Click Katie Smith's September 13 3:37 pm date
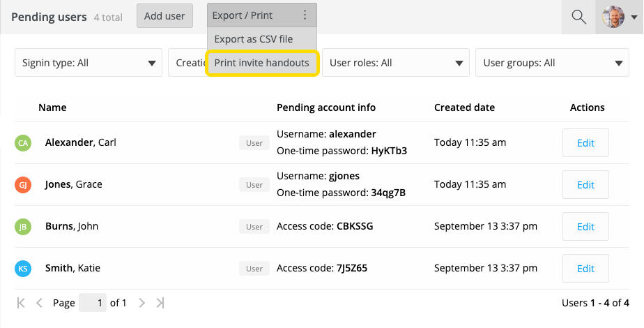Image resolution: width=644 pixels, height=328 pixels. (486, 268)
